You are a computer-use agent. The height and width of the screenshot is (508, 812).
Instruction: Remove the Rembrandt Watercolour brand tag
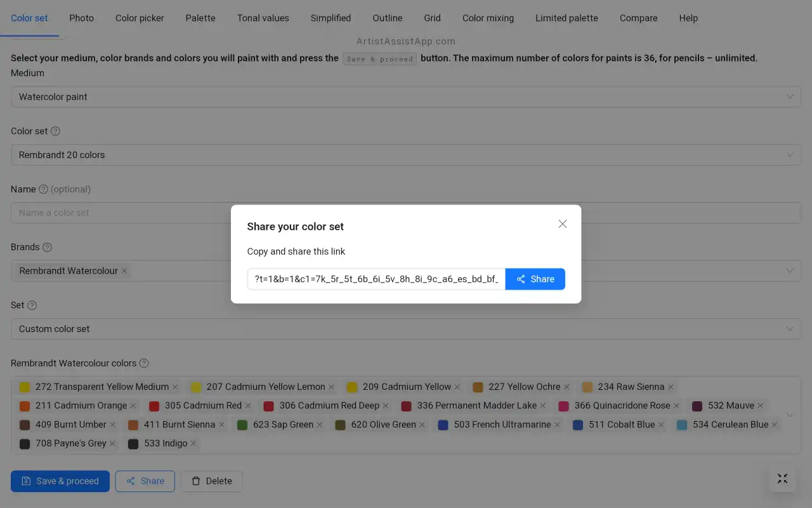(124, 271)
